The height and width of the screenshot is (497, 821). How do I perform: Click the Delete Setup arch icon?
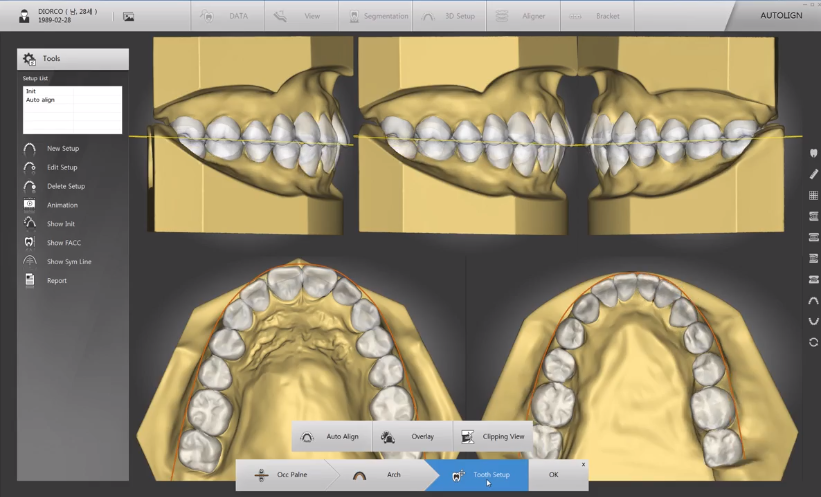pyautogui.click(x=30, y=186)
